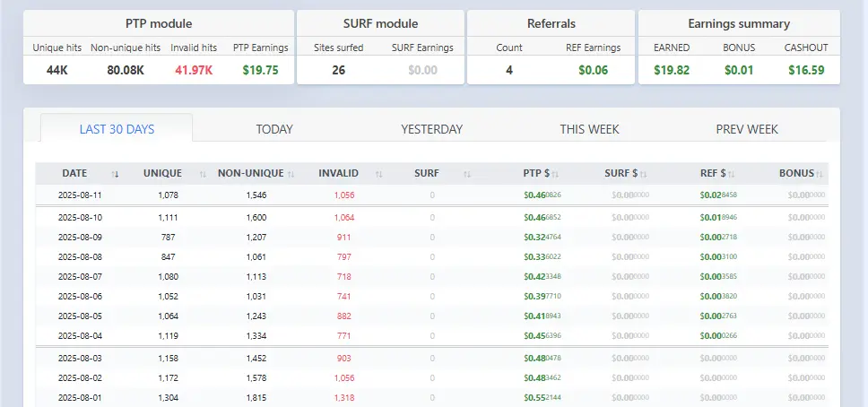Screen dimensions: 868x407
Task: Click the REF $ column header text
Action: click(713, 173)
